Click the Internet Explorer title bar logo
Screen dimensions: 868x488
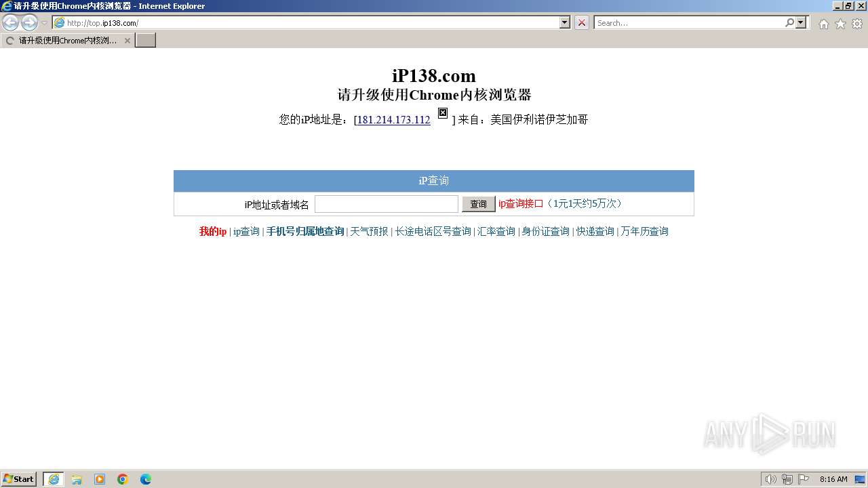click(x=7, y=6)
